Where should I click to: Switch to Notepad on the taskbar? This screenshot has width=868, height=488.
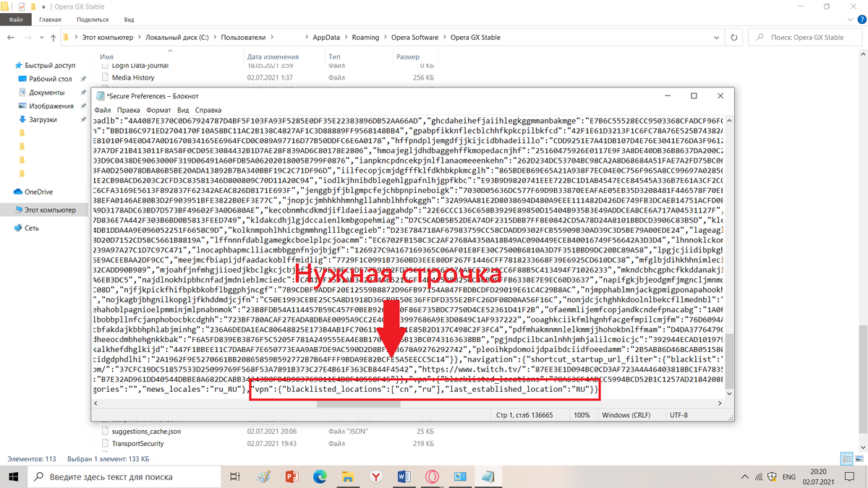[488, 476]
